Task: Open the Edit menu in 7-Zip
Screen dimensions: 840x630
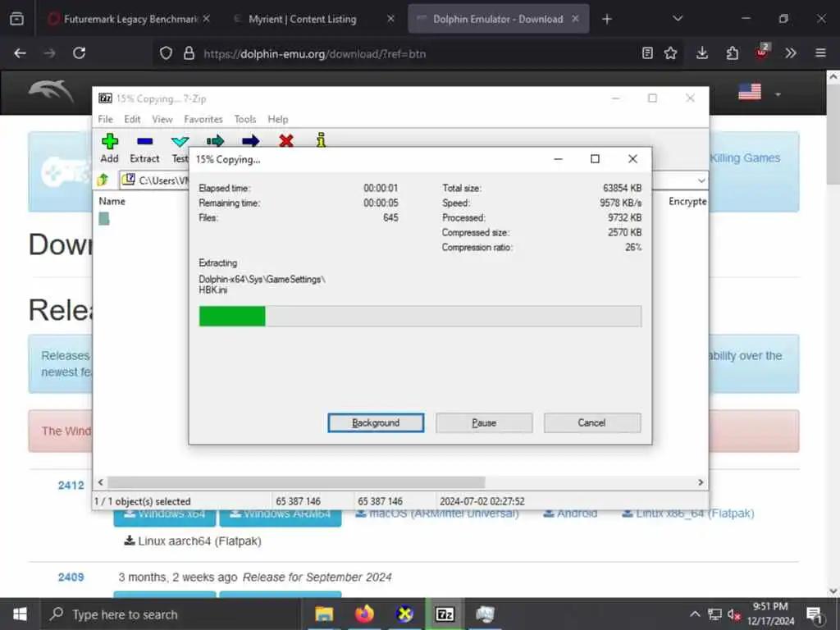Action: [132, 119]
